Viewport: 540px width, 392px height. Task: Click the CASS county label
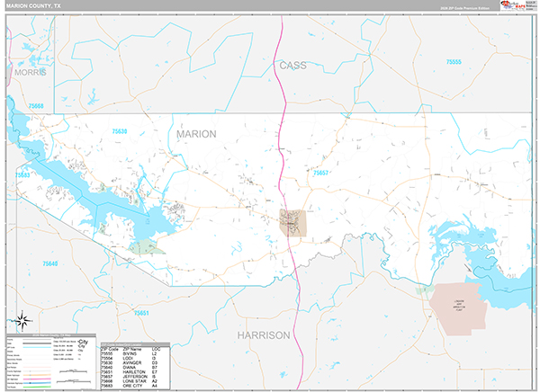click(x=293, y=66)
